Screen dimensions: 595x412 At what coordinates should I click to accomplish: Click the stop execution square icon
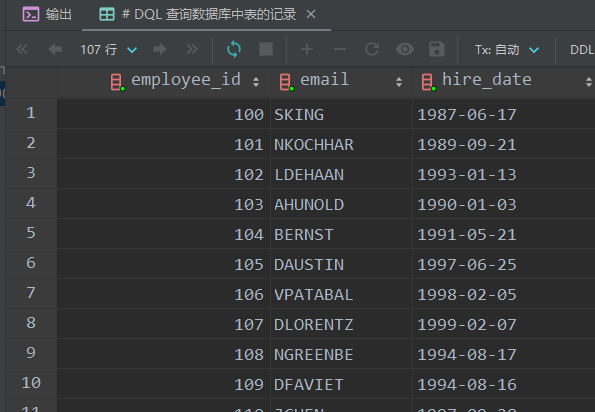(x=266, y=49)
